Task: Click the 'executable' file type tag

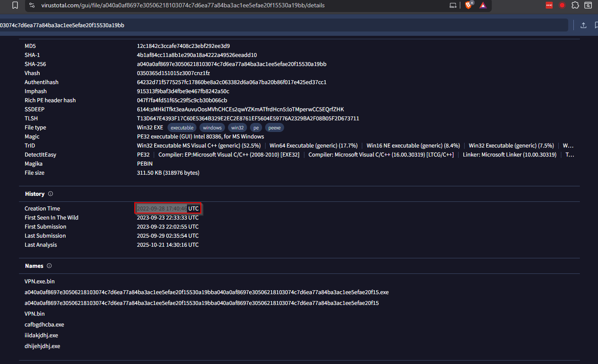Action: 182,128
